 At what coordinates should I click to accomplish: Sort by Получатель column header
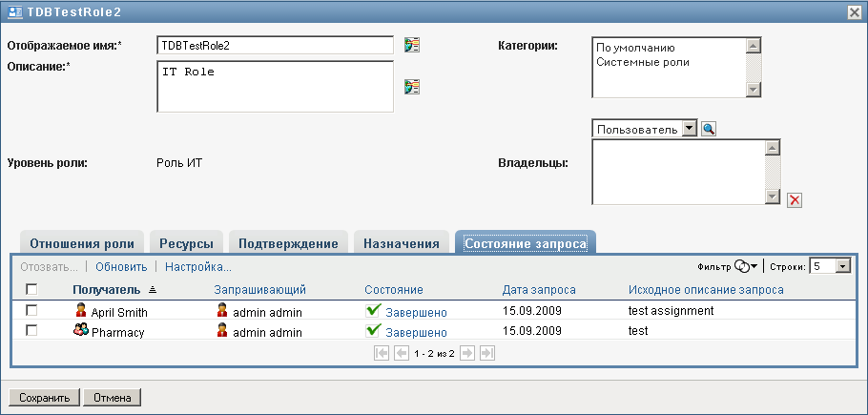pos(106,289)
